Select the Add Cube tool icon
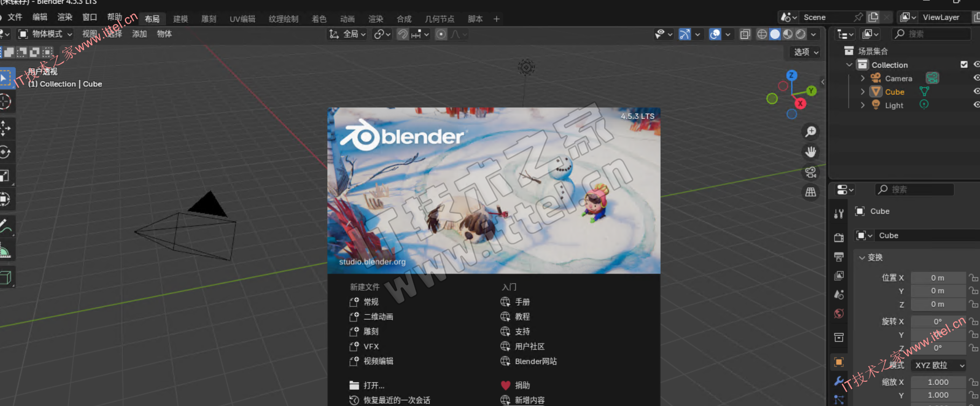This screenshot has height=406, width=980. coord(5,277)
